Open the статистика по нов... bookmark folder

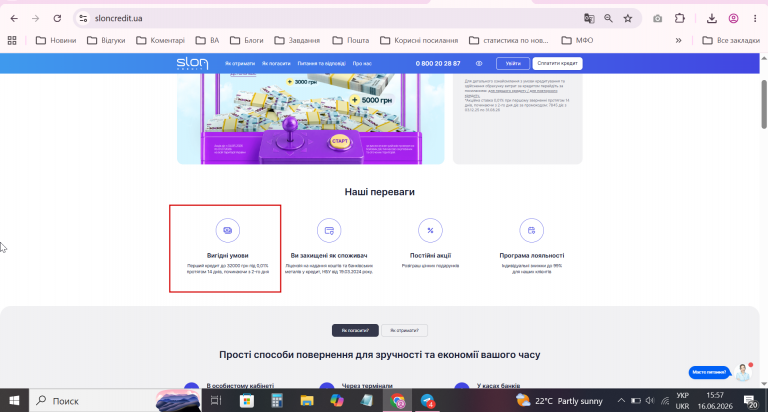[x=509, y=40]
